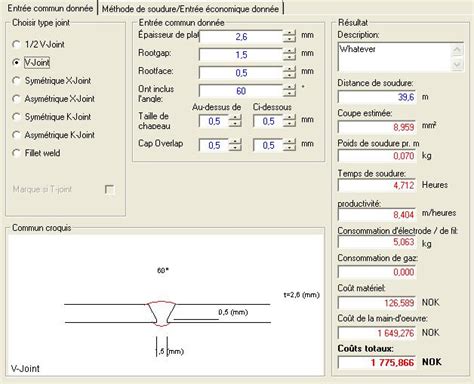Select the V-Joint radio option

point(31,62)
